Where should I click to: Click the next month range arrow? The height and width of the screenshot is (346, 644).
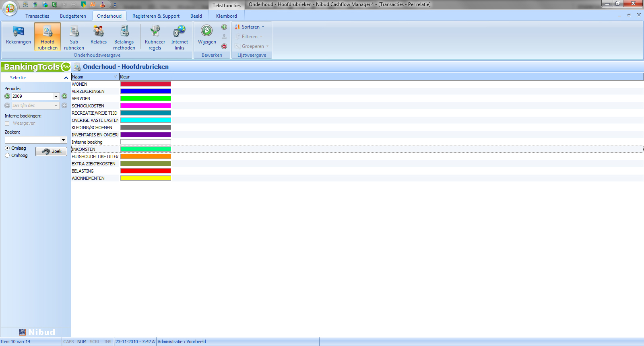(64, 105)
